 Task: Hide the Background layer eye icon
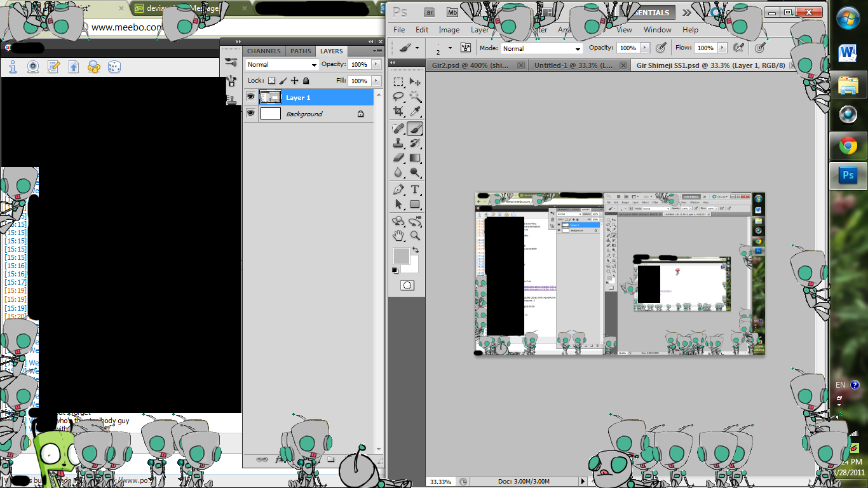point(250,114)
